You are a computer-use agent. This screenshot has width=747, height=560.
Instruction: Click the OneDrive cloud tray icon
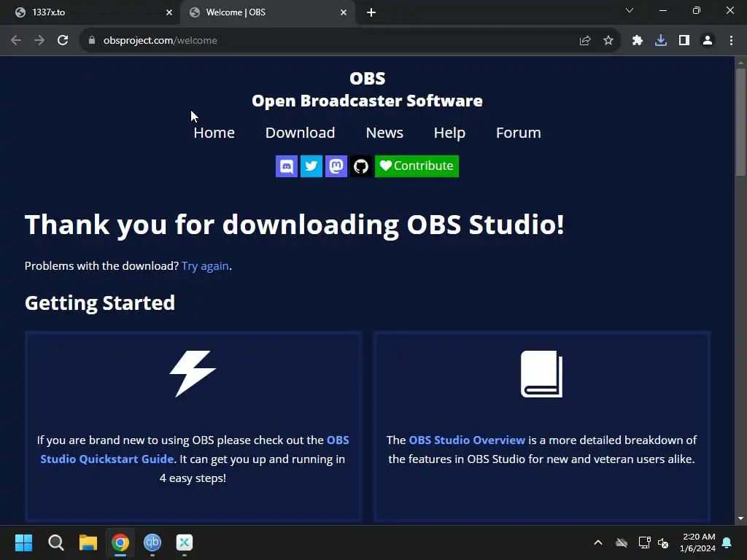click(622, 542)
